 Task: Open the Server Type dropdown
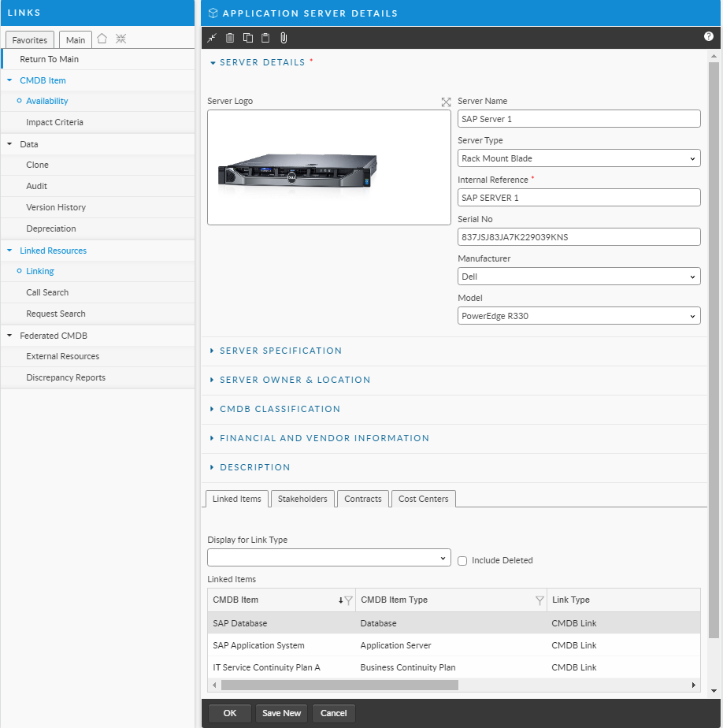579,158
